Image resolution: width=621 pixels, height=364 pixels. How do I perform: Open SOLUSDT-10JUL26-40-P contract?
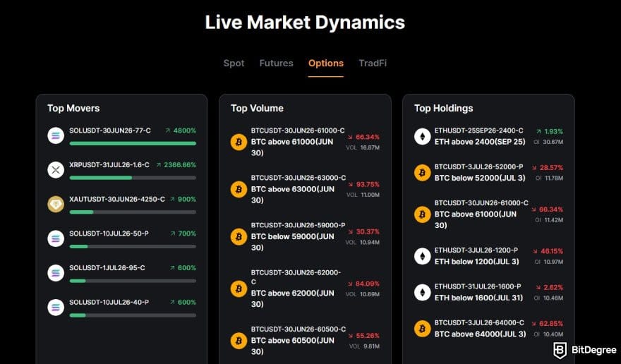(109, 302)
